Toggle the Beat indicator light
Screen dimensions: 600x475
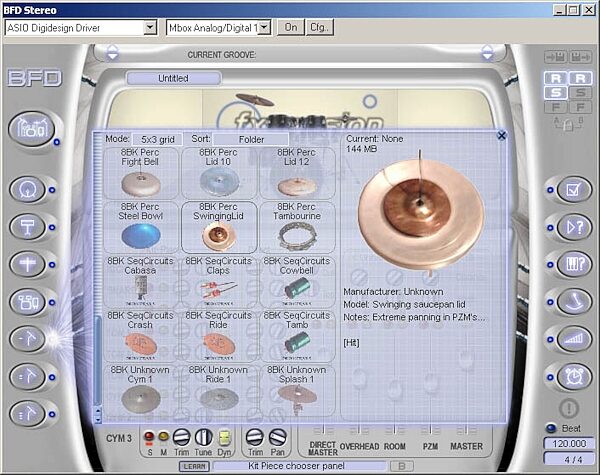click(551, 428)
